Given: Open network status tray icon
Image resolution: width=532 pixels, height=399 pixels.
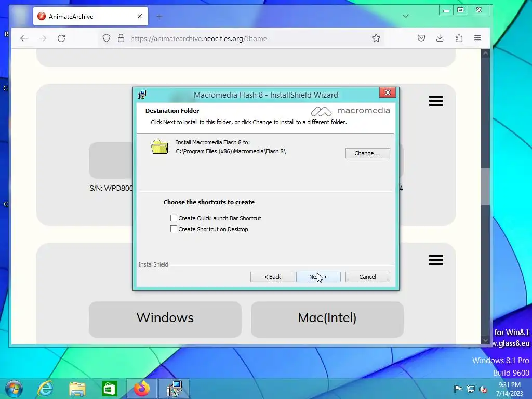Looking at the screenshot, I should pos(471,389).
